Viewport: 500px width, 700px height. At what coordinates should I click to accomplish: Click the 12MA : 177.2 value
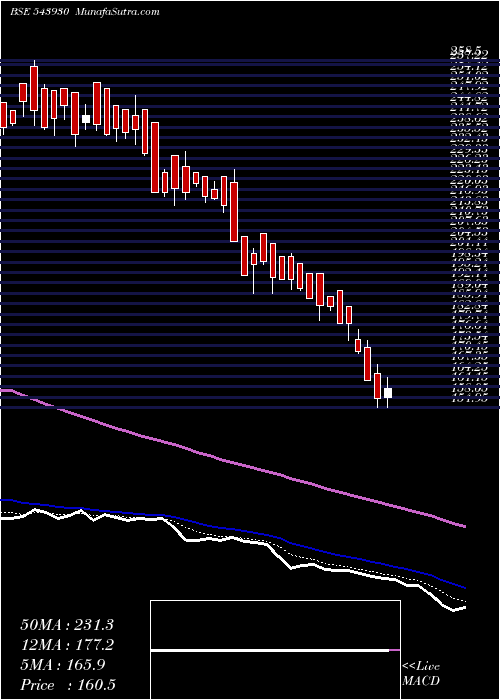tap(67, 645)
